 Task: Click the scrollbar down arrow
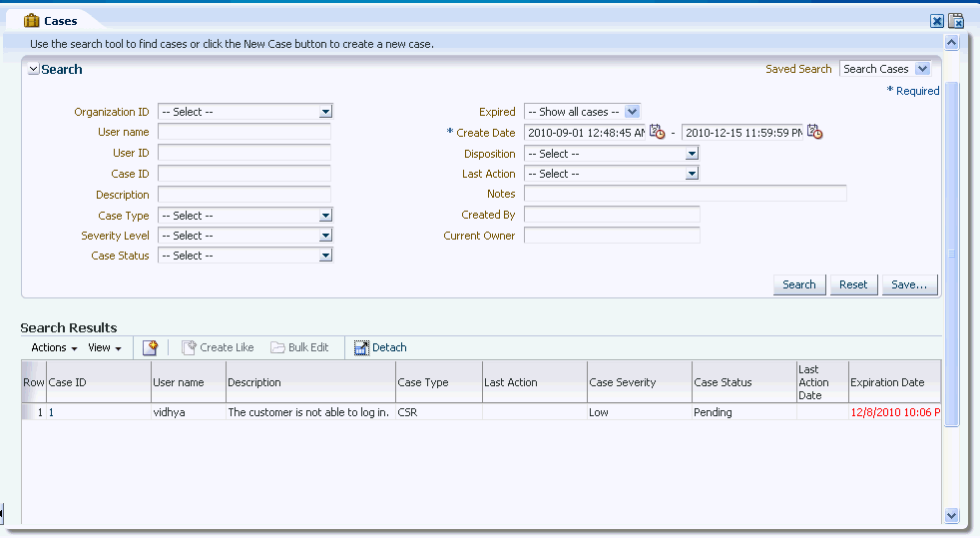[x=951, y=515]
